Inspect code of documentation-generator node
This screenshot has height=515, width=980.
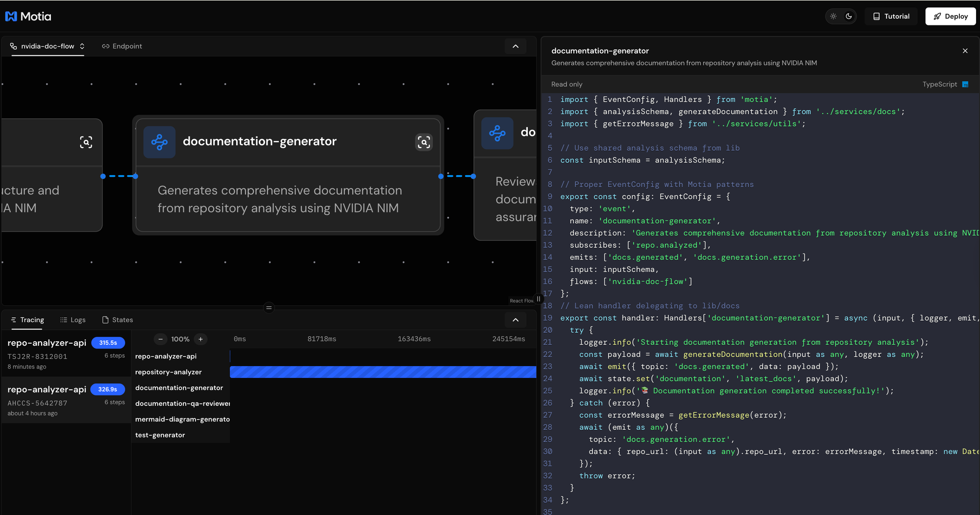click(x=424, y=142)
